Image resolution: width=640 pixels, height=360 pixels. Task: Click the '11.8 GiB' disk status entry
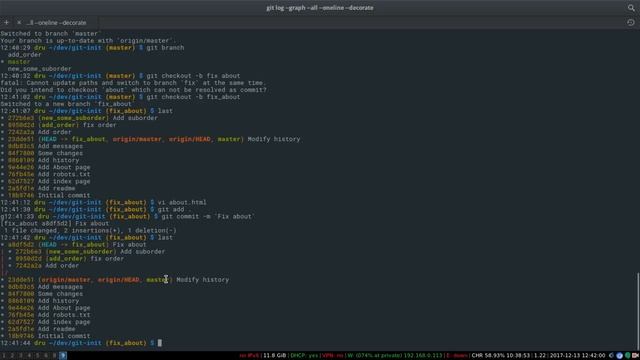pos(275,356)
